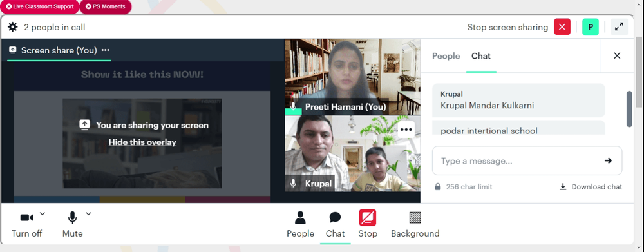
Task: Click Hide this overlay link
Action: pos(142,142)
